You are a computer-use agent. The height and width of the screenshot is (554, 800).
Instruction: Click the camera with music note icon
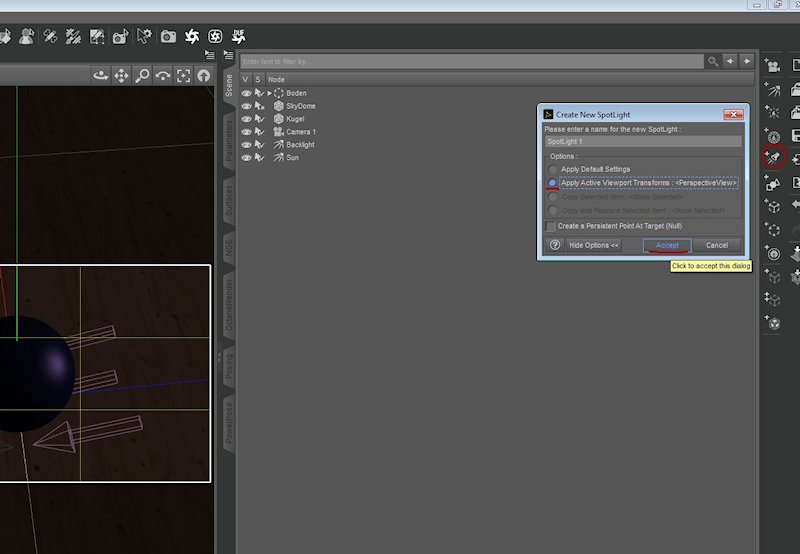121,37
